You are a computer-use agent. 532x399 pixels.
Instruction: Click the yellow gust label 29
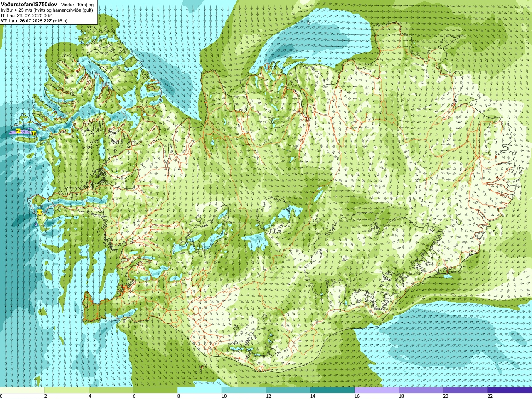pyautogui.click(x=39, y=212)
